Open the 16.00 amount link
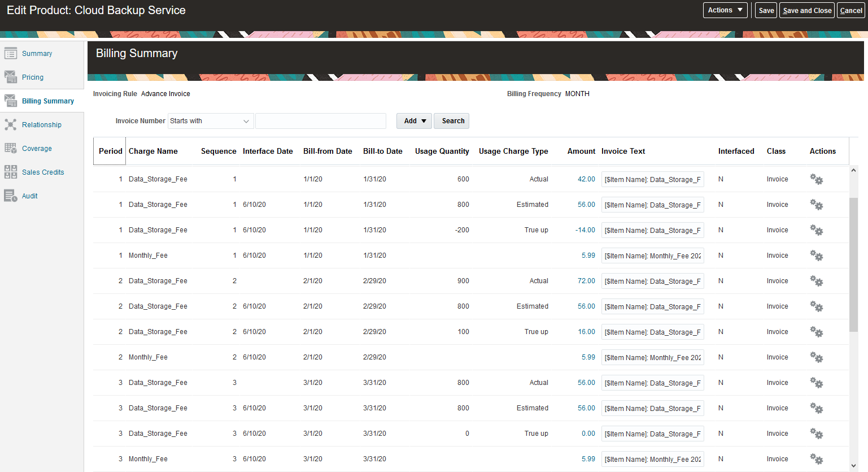Image resolution: width=868 pixels, height=472 pixels. 586,332
